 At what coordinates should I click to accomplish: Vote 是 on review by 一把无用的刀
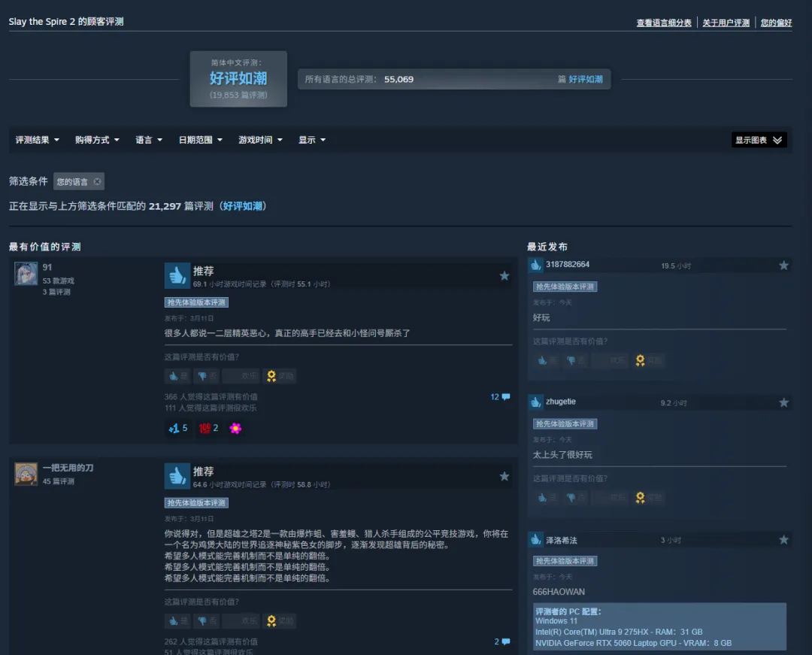(x=177, y=621)
